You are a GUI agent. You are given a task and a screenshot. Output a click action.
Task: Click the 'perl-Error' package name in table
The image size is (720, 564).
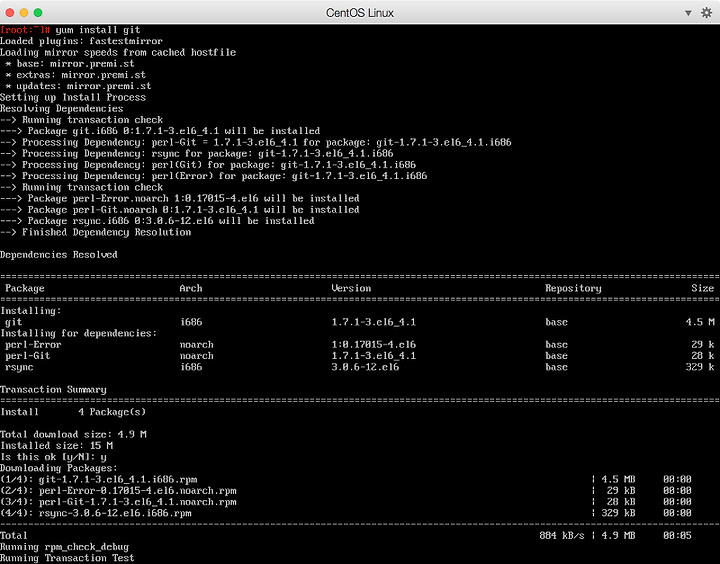(x=33, y=345)
